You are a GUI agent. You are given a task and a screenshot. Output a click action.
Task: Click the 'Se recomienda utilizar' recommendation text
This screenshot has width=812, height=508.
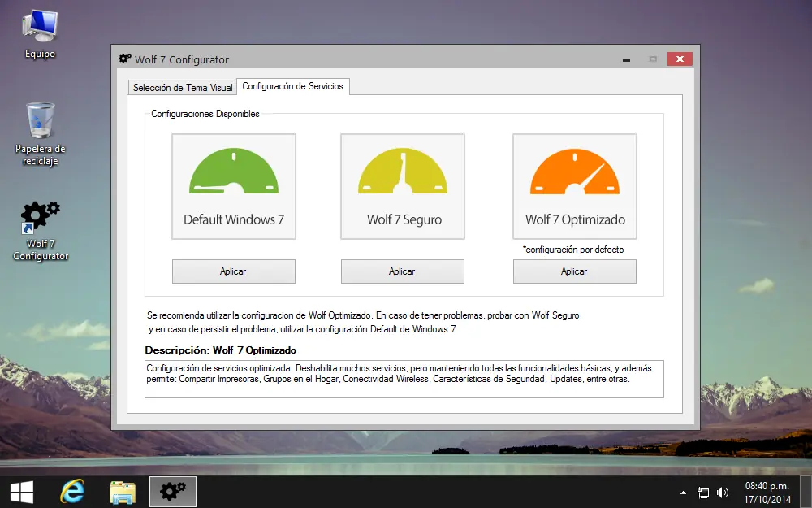pyautogui.click(x=364, y=323)
